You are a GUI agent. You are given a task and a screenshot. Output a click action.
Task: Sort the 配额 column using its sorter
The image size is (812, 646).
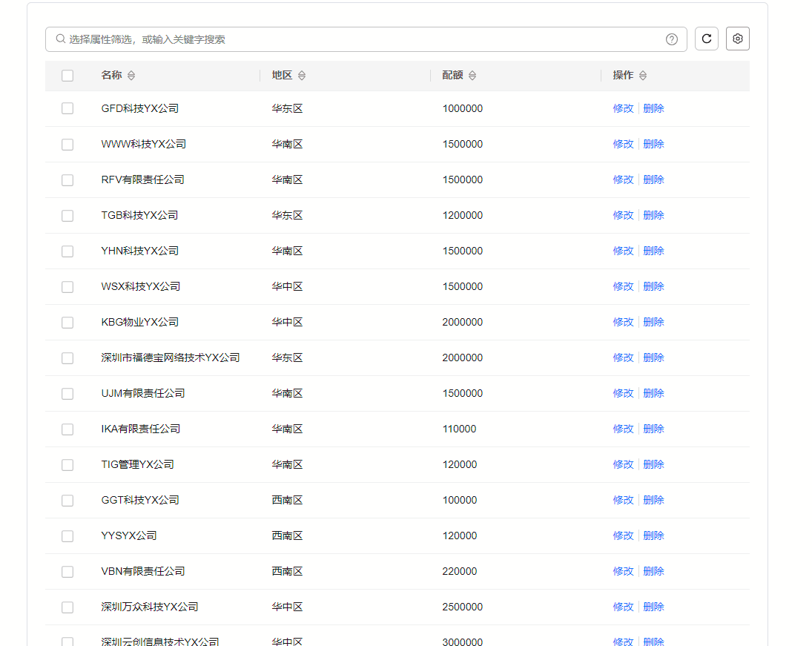point(472,75)
